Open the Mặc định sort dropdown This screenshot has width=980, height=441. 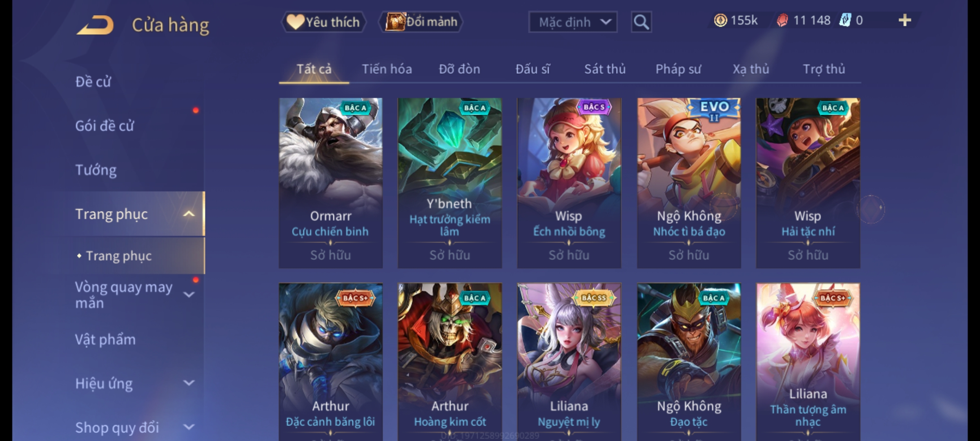(572, 22)
